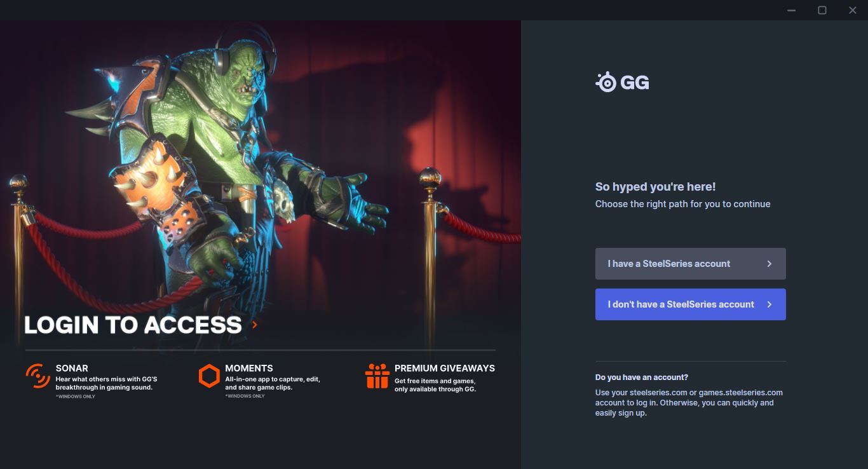The height and width of the screenshot is (469, 868).
Task: Maximize the GG window
Action: [x=822, y=10]
